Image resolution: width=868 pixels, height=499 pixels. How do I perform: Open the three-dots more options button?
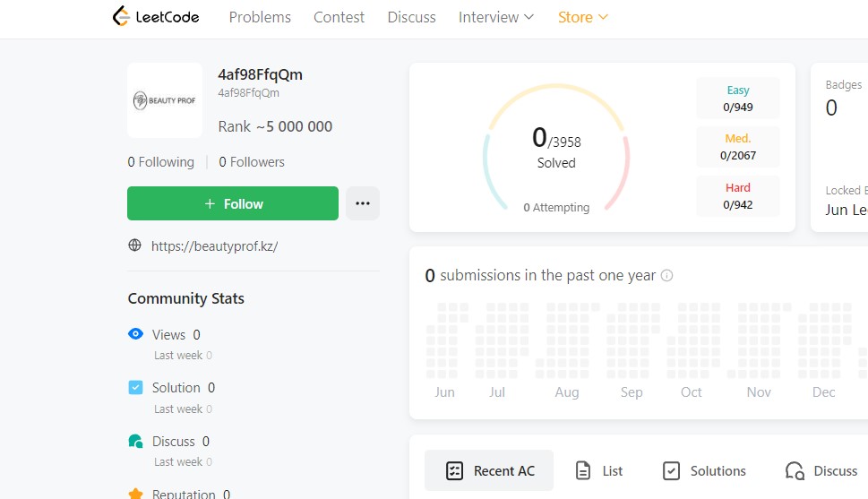pos(363,203)
